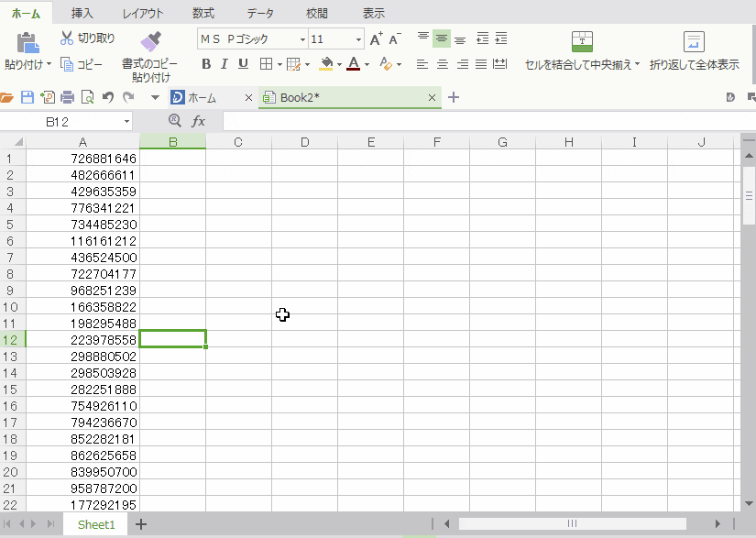
Task: Increase font size with A+ icon
Action: pos(377,39)
